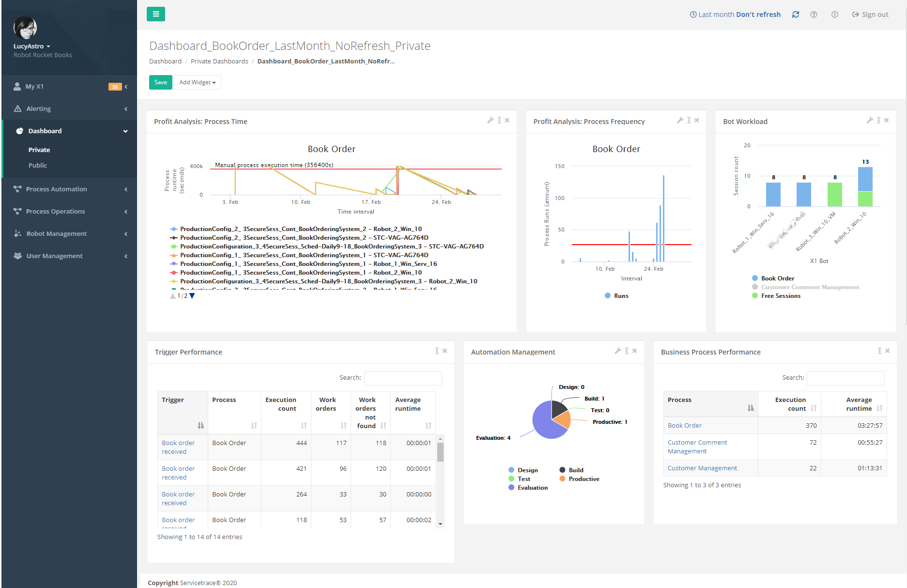Select Private under the Dashboard menu
The width and height of the screenshot is (907, 588).
coord(39,150)
